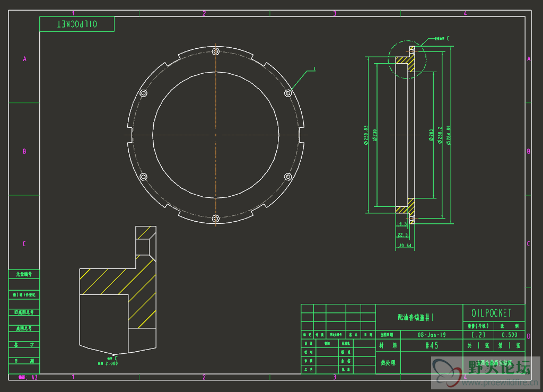Select the Ø268.2 diameter dimension

coord(440,135)
